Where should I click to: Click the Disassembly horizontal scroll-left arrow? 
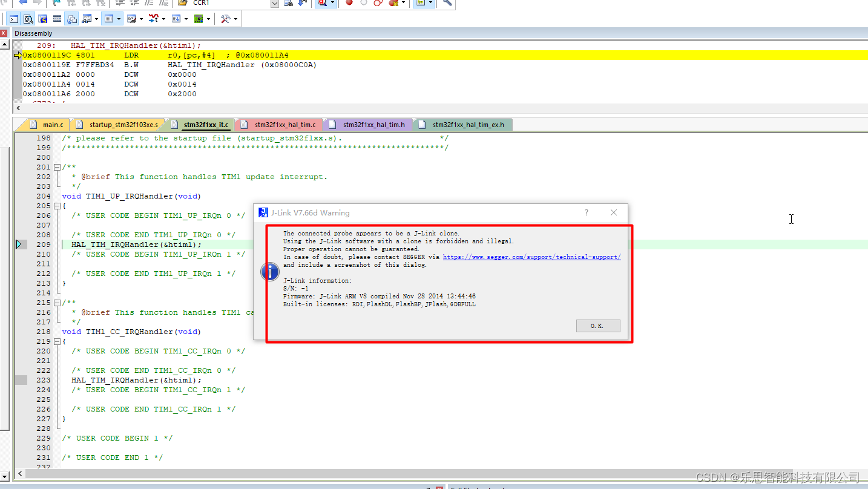[x=18, y=108]
